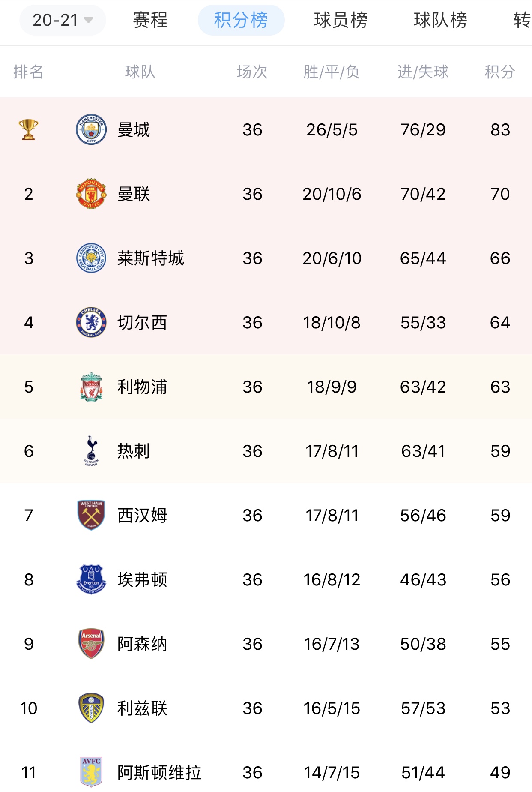This screenshot has height=792, width=532.
Task: Open the 20-21 season dropdown
Action: pyautogui.click(x=63, y=20)
